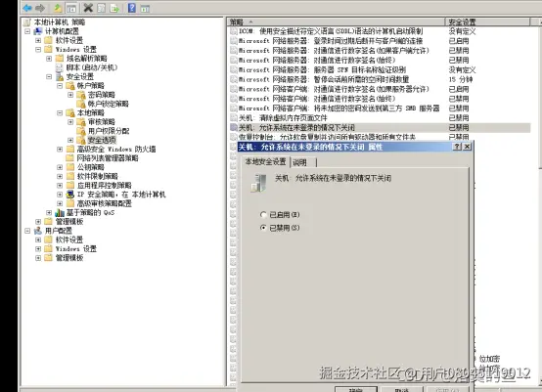542x392 pixels.
Task: Click the 帐户锁定策略 folder icon
Action: point(81,104)
